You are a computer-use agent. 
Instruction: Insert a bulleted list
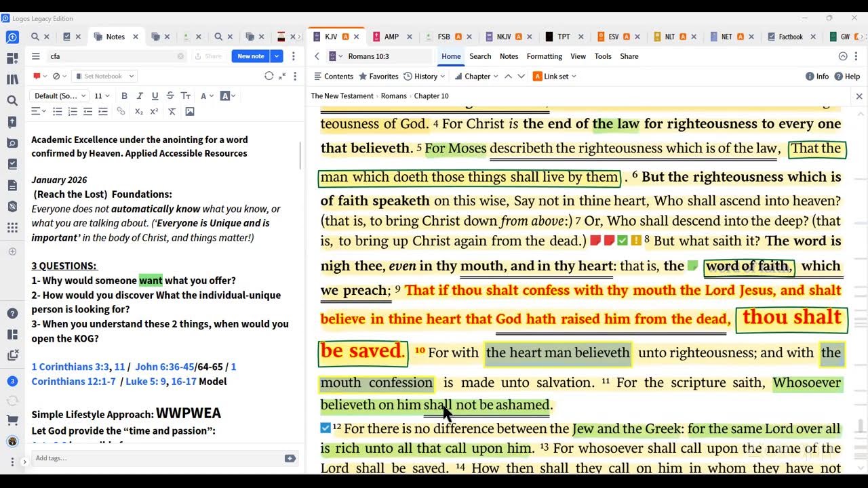coord(58,111)
